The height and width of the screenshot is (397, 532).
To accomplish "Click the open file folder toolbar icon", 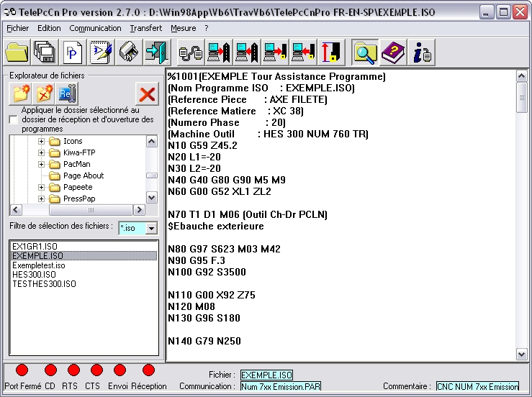I will click(17, 53).
